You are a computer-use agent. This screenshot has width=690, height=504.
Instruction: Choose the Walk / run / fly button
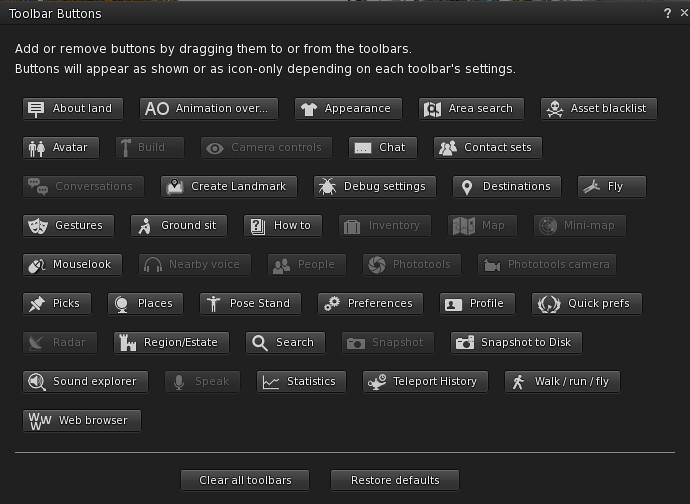pyautogui.click(x=562, y=382)
